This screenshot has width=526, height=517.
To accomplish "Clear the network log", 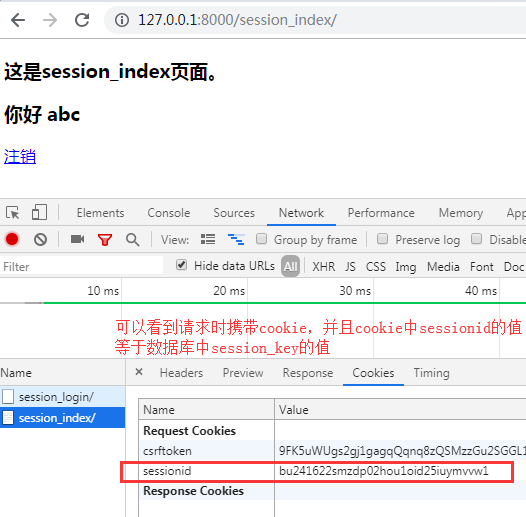I will [40, 240].
